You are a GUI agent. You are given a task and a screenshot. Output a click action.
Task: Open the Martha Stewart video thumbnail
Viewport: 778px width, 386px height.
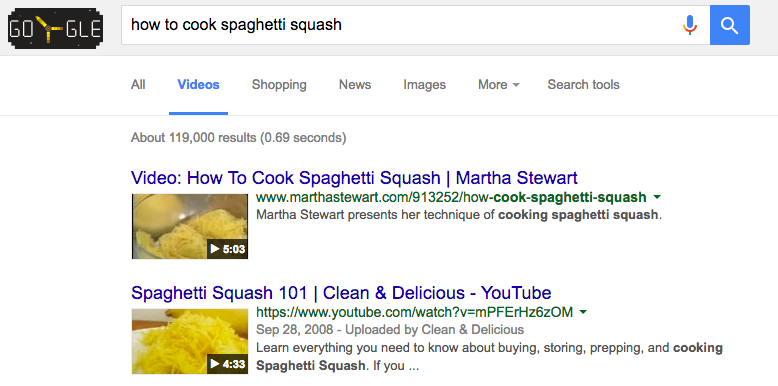190,226
